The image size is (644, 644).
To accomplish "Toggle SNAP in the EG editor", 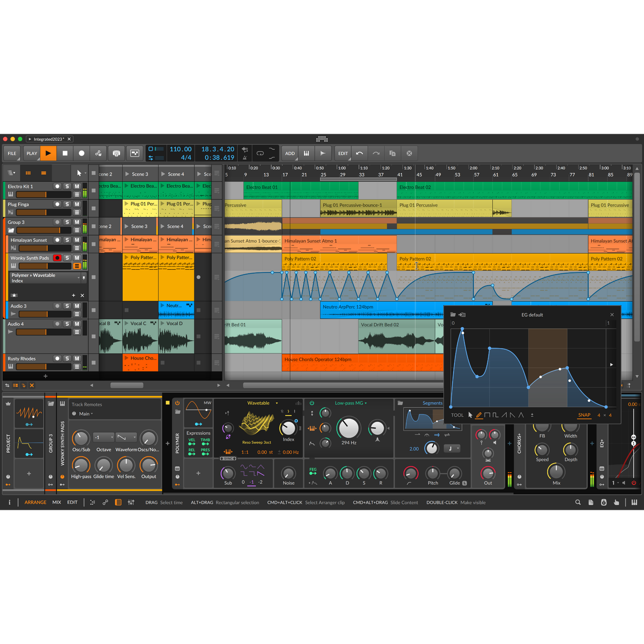I will (584, 415).
